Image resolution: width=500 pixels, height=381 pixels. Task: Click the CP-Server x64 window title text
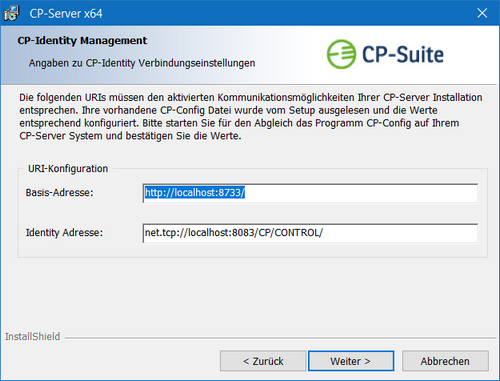pyautogui.click(x=66, y=14)
